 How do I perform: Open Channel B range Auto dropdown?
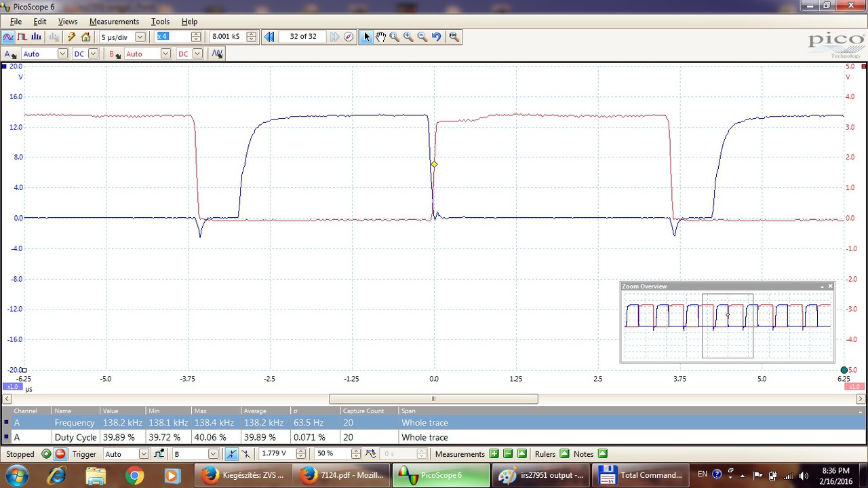coord(165,54)
